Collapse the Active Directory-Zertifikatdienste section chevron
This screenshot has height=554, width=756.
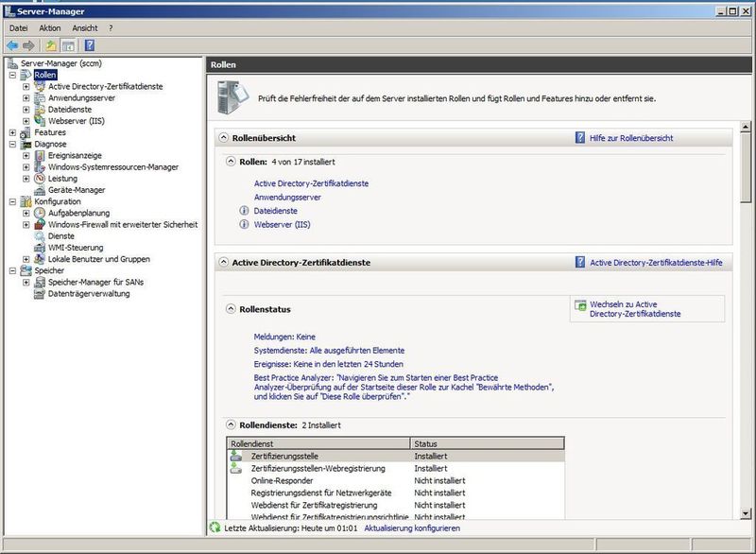tap(223, 262)
